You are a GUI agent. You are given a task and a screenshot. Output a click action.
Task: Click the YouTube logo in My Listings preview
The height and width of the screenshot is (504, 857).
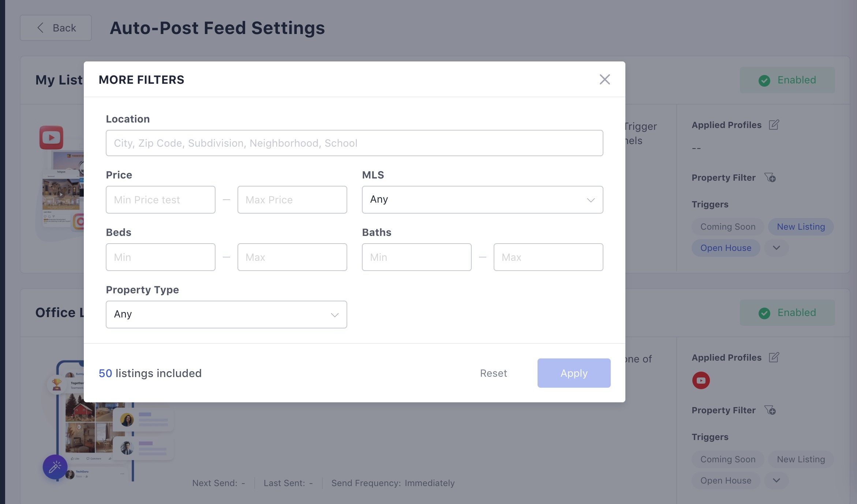point(51,138)
